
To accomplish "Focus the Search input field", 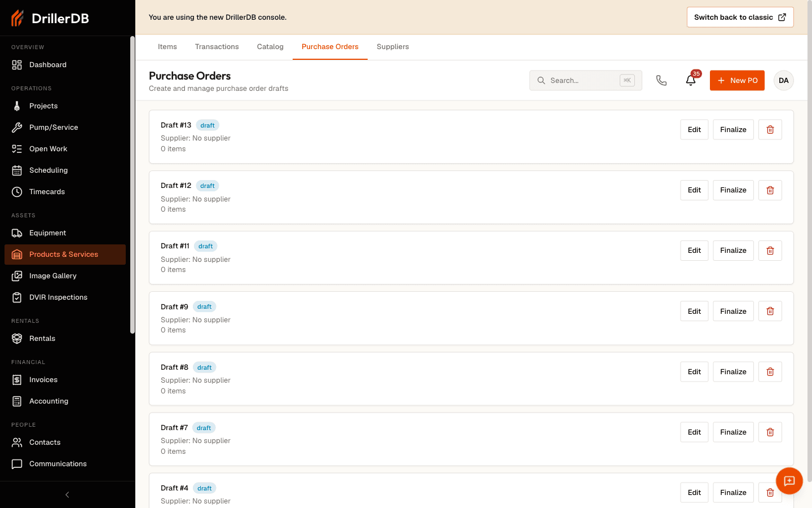I will pyautogui.click(x=586, y=81).
